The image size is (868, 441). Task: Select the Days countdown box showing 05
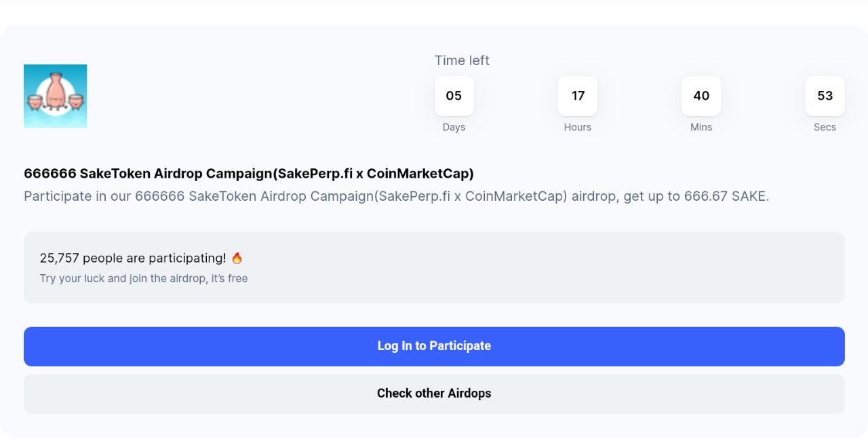click(454, 96)
